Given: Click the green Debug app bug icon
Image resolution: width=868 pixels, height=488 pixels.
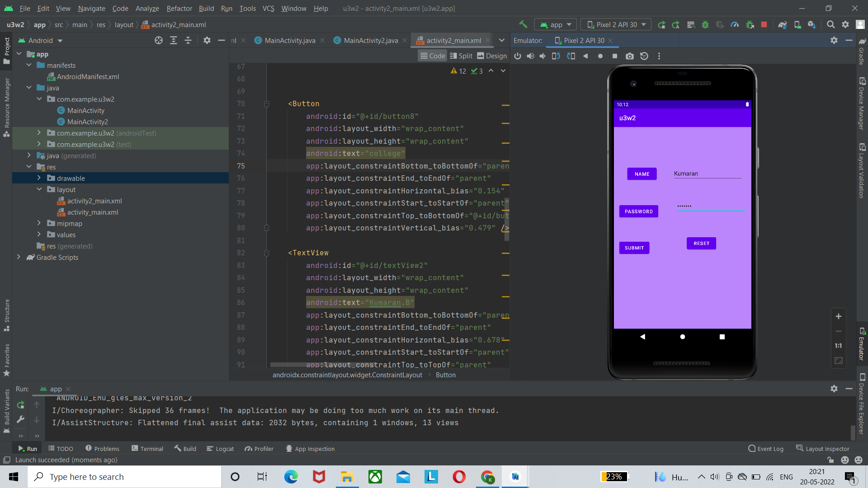Looking at the screenshot, I should click(x=705, y=24).
